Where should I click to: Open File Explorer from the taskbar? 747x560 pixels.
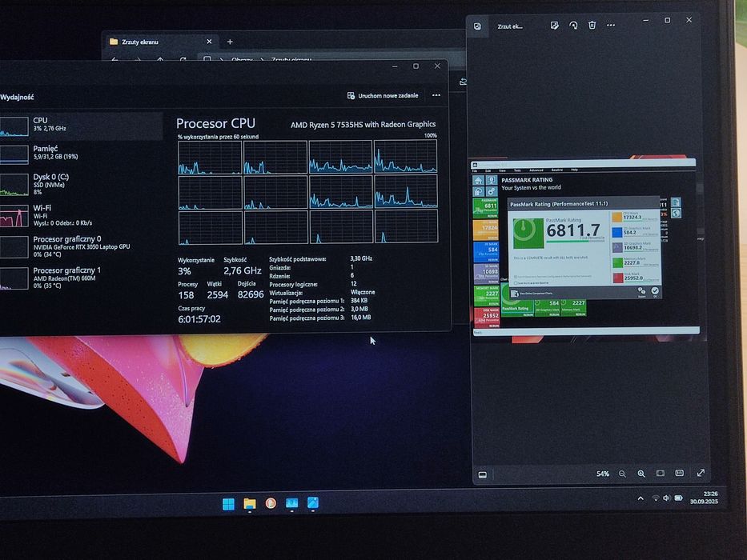[250, 504]
